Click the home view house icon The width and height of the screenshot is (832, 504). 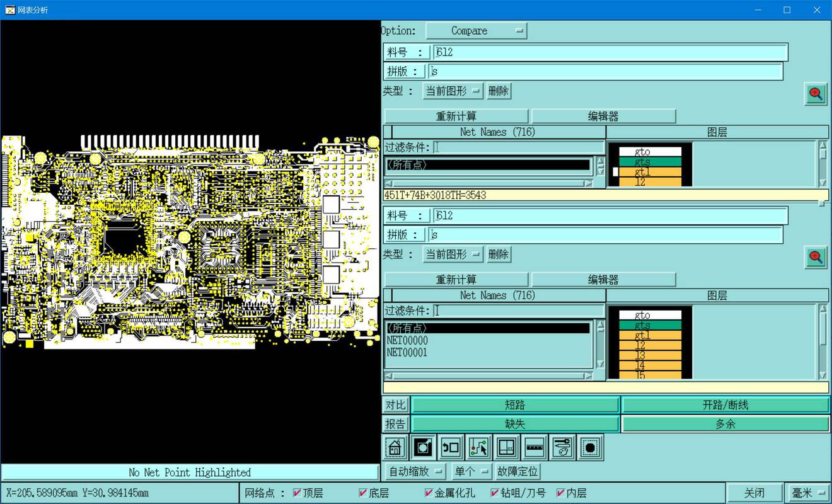[395, 447]
